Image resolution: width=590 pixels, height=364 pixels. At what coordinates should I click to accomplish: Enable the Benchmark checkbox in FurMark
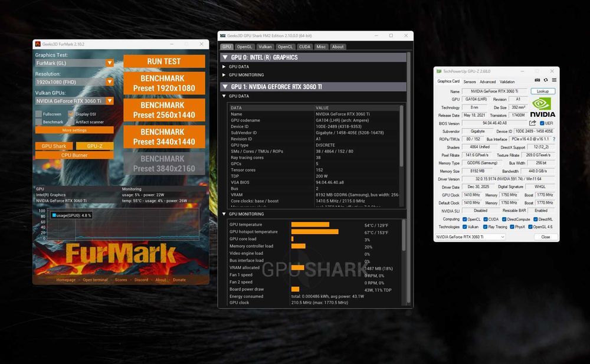pyautogui.click(x=38, y=122)
